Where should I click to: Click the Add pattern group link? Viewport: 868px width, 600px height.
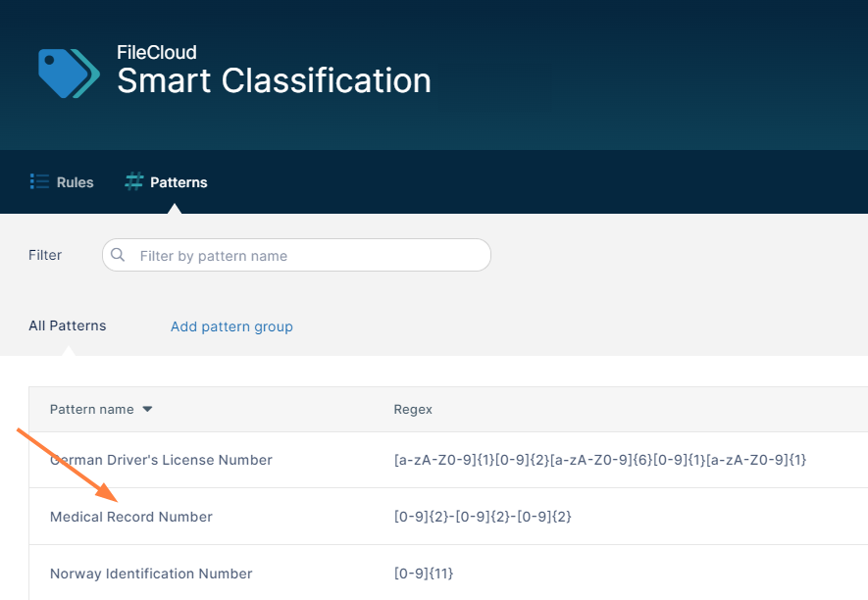point(231,326)
